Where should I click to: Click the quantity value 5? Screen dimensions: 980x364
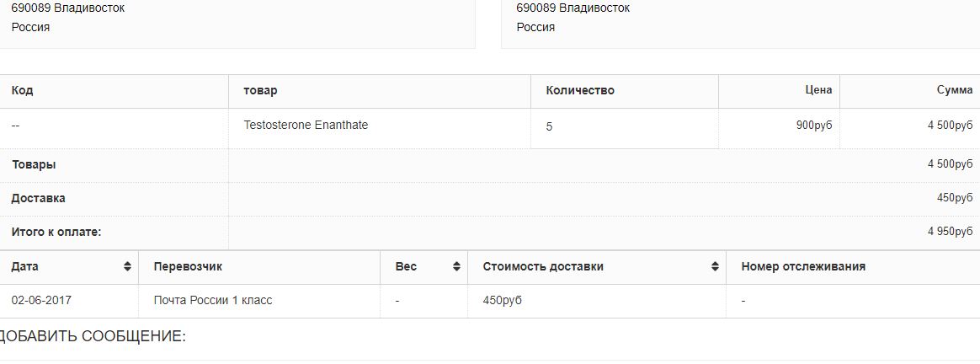coord(549,127)
